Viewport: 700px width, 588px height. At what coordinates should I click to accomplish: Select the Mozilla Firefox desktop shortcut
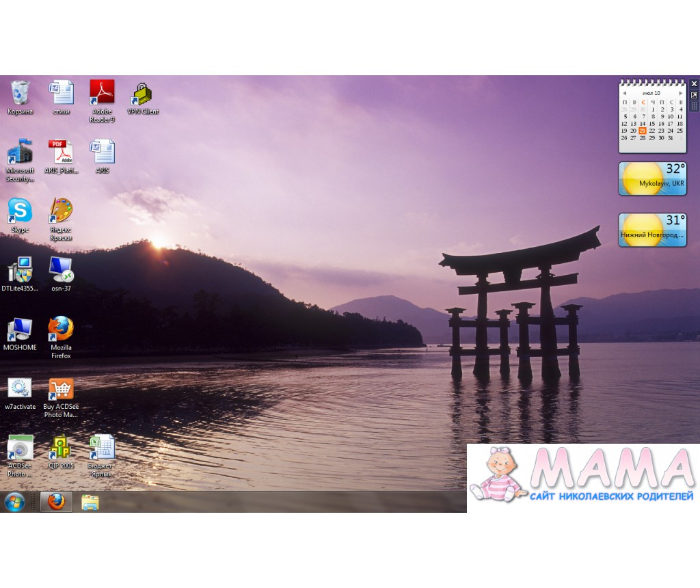click(x=61, y=330)
